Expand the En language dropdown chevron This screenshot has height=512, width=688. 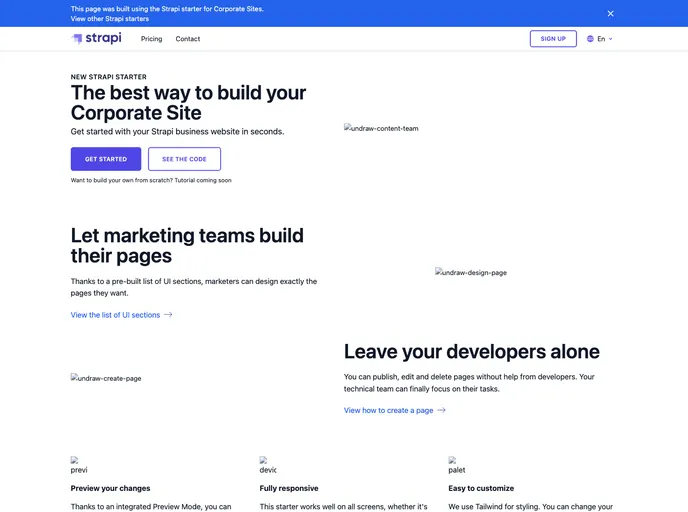(610, 39)
